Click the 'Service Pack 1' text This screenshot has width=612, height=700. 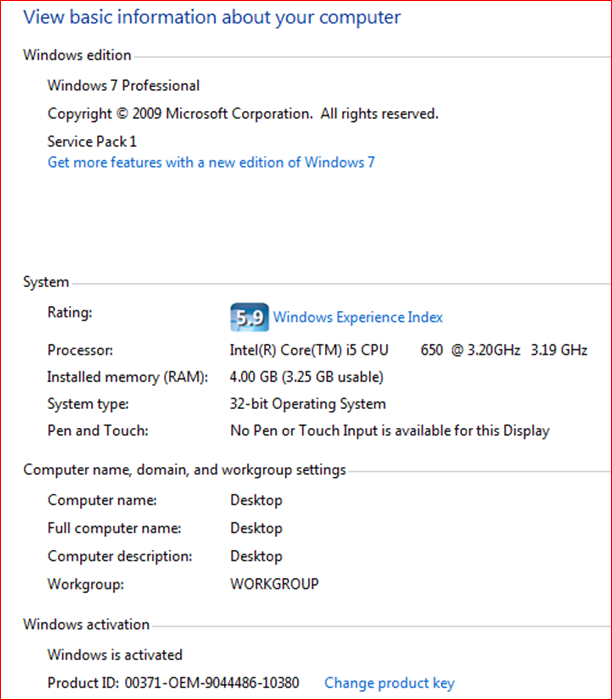tap(92, 142)
